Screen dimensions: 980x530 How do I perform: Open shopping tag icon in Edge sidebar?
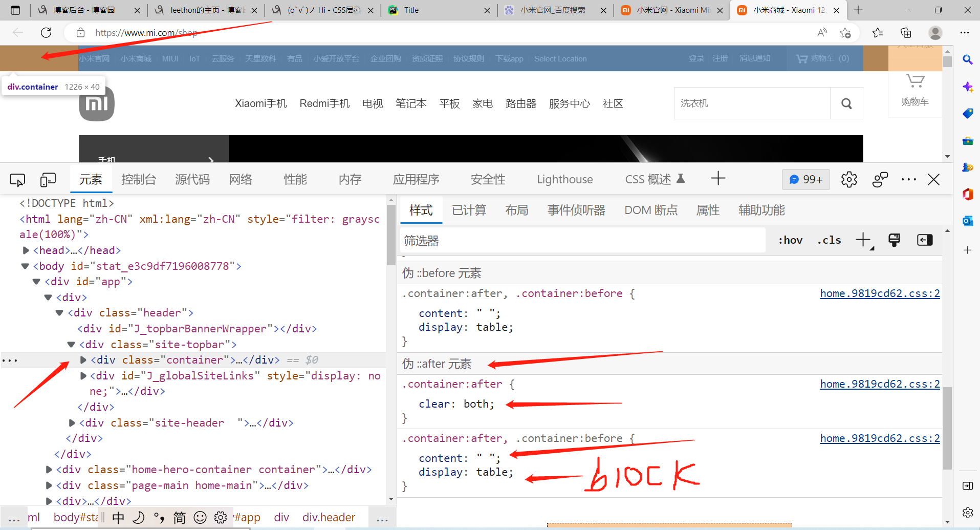point(967,113)
